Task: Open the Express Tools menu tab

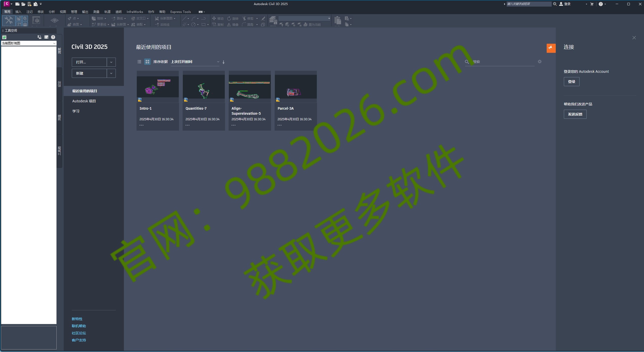Action: (x=180, y=12)
